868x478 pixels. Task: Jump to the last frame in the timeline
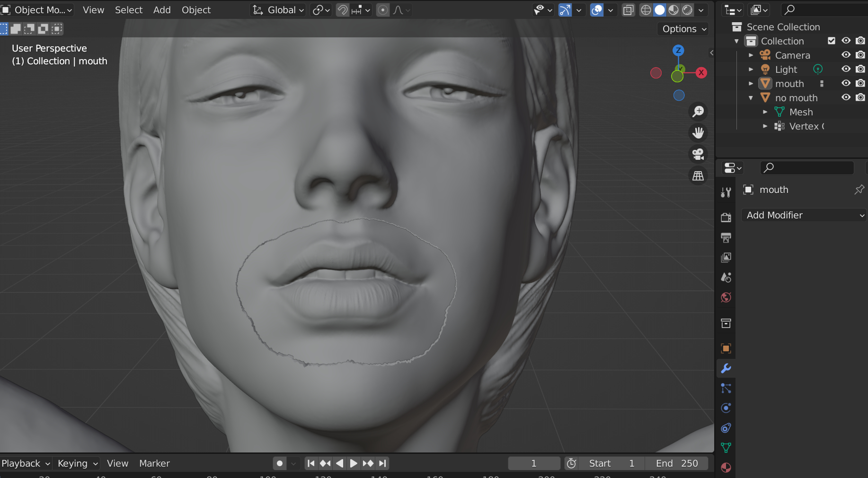coord(382,463)
